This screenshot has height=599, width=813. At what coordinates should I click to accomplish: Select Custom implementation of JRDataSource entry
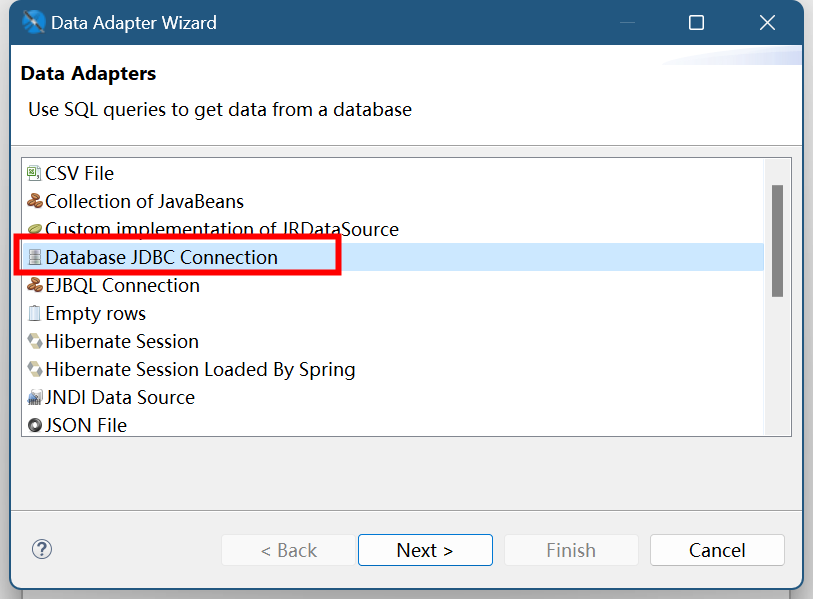click(221, 229)
